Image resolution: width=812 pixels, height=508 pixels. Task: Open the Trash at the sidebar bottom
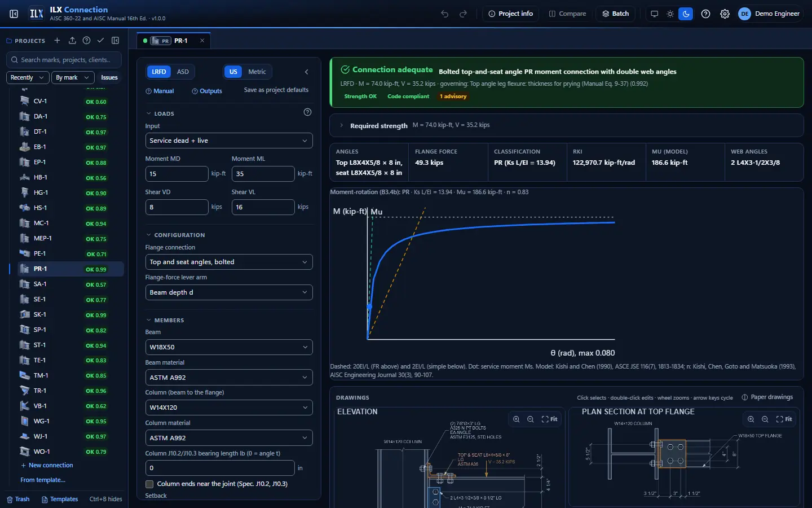[18, 499]
